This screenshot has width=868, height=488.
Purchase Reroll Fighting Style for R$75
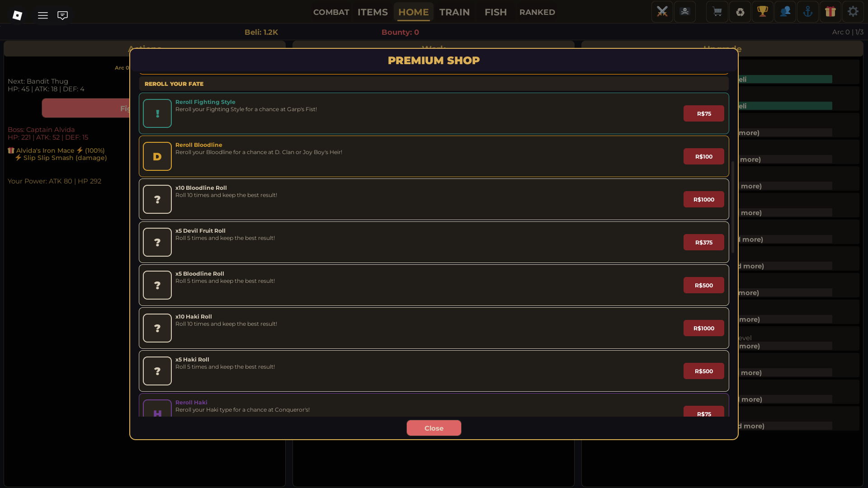click(703, 113)
